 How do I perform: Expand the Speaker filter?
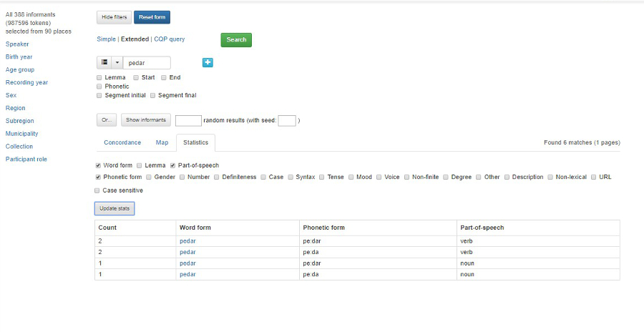point(17,44)
